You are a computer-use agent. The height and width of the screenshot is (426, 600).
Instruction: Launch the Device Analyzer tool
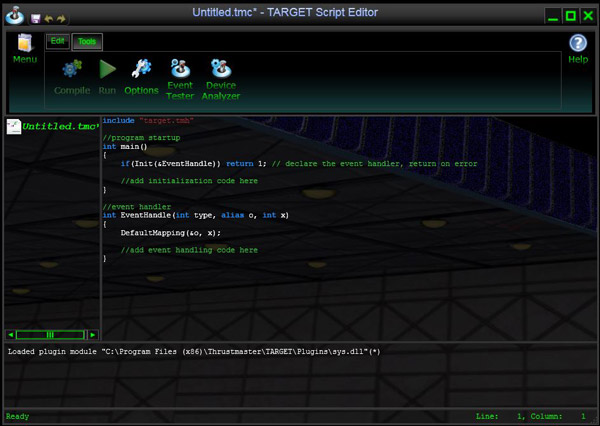pos(221,80)
